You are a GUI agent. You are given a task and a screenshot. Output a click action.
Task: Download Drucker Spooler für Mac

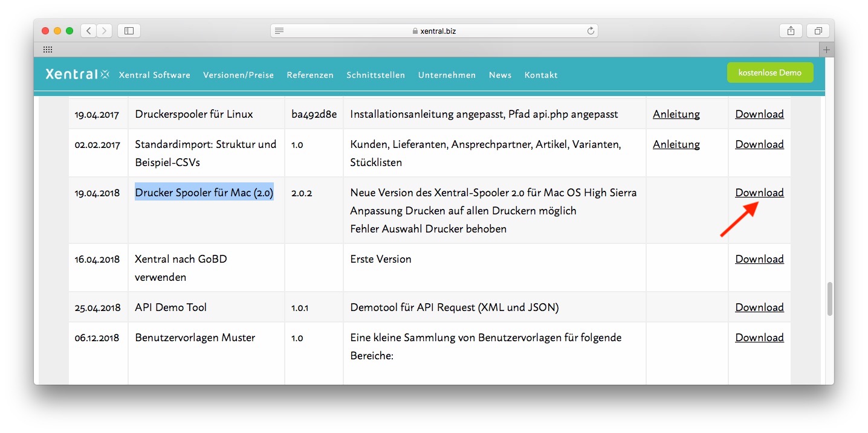(759, 193)
